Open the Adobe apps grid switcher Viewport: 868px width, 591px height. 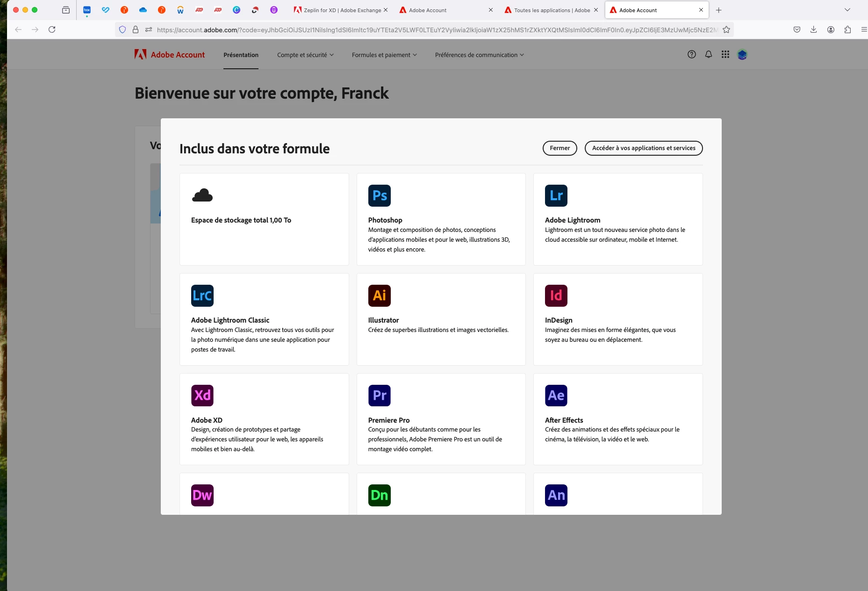click(725, 54)
